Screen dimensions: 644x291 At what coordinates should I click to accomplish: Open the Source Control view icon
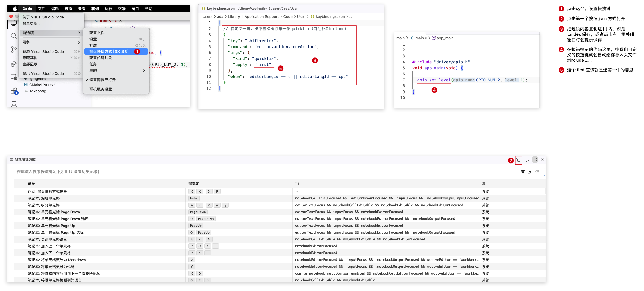click(14, 49)
